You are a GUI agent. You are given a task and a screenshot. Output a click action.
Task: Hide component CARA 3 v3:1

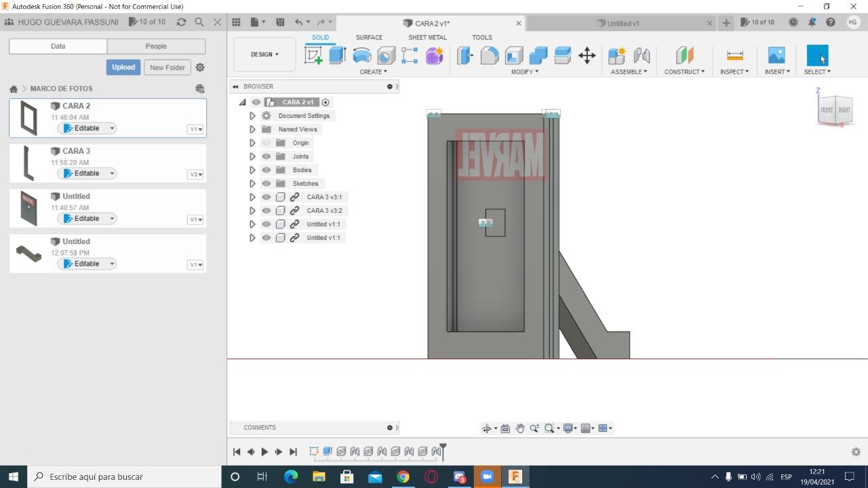pos(267,197)
